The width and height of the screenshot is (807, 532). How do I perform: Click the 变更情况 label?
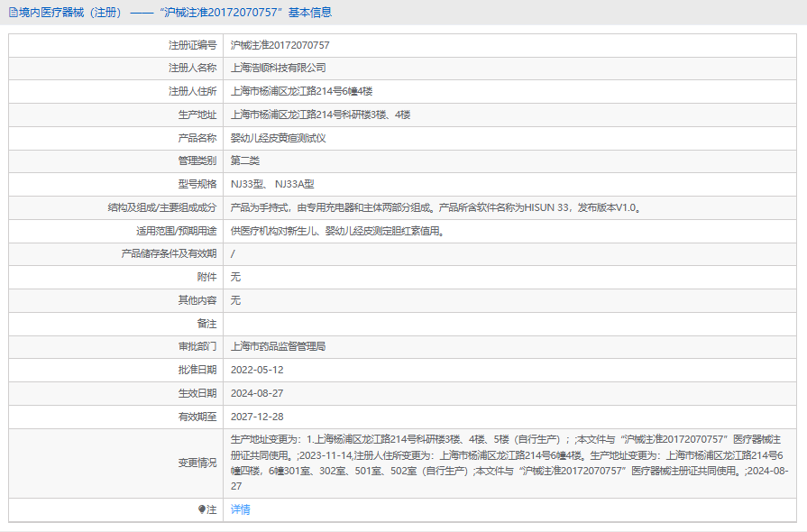pyautogui.click(x=197, y=463)
